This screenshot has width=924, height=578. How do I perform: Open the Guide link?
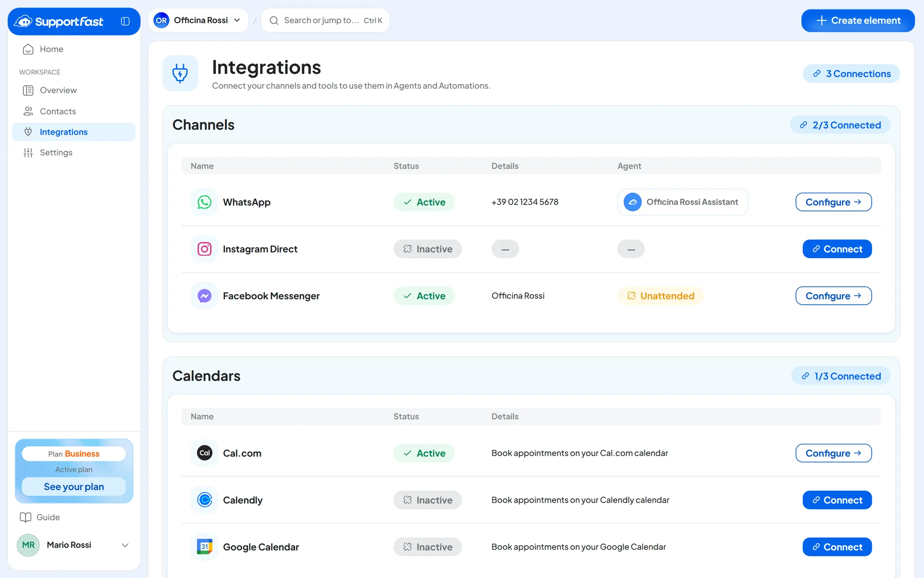(x=40, y=517)
